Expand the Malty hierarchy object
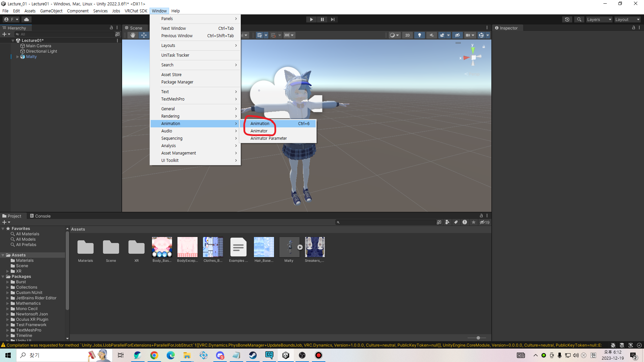The height and width of the screenshot is (362, 644). point(17,57)
